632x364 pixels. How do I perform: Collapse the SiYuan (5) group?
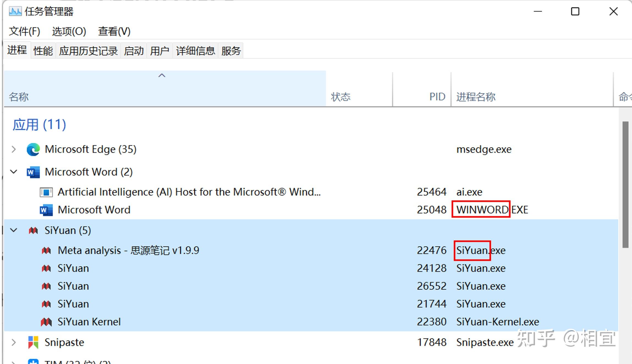coord(14,230)
